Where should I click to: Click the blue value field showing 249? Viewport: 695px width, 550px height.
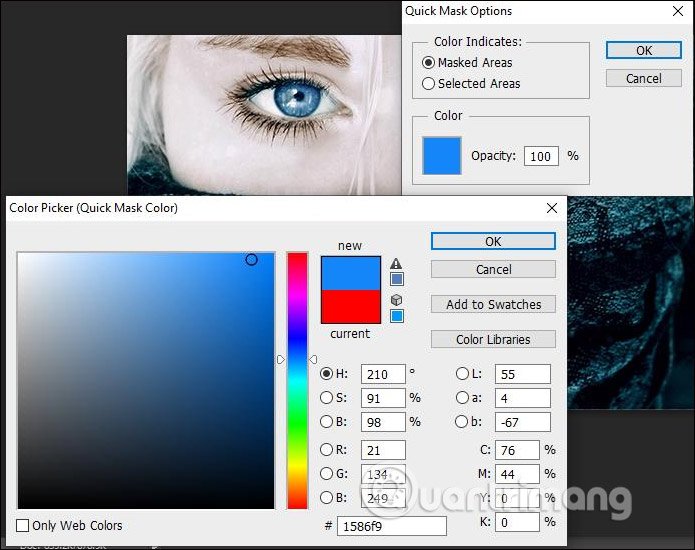(x=383, y=498)
